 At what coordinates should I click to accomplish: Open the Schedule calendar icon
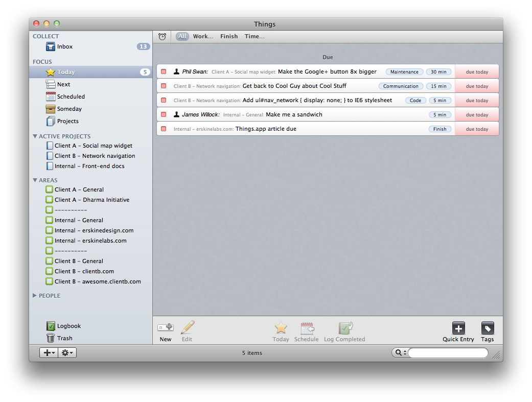(306, 328)
